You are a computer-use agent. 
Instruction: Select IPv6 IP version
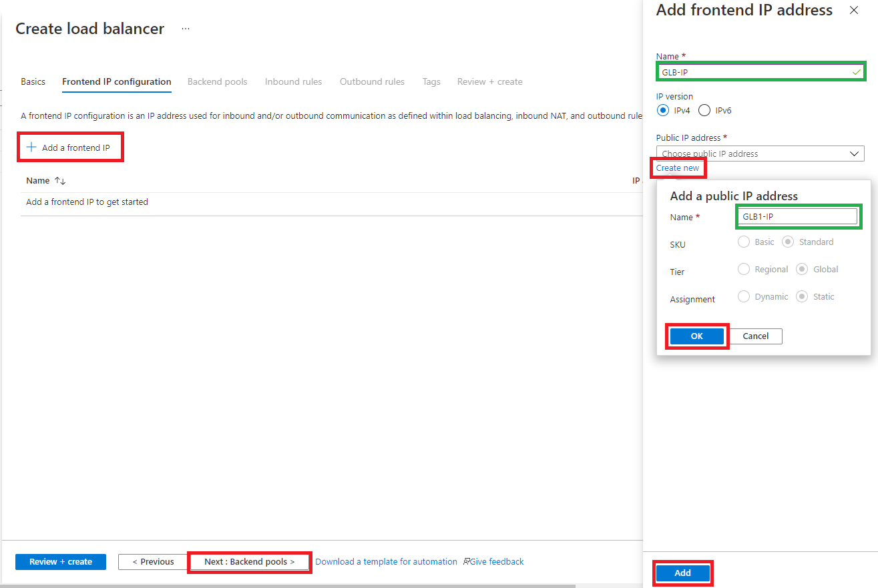704,110
